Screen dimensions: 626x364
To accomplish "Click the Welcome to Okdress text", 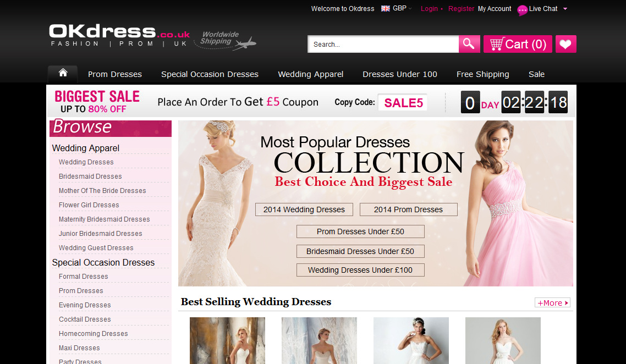I will 343,9.
